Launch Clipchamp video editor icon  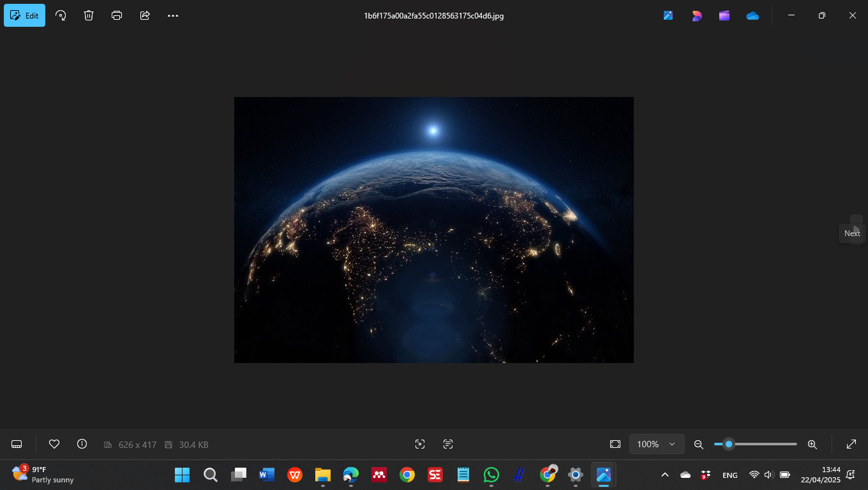724,15
